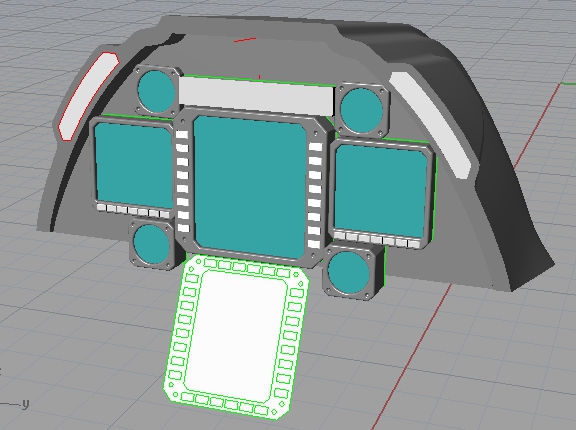Click the y axis label icon
Image resolution: width=576 pixels, height=430 pixels.
point(25,404)
